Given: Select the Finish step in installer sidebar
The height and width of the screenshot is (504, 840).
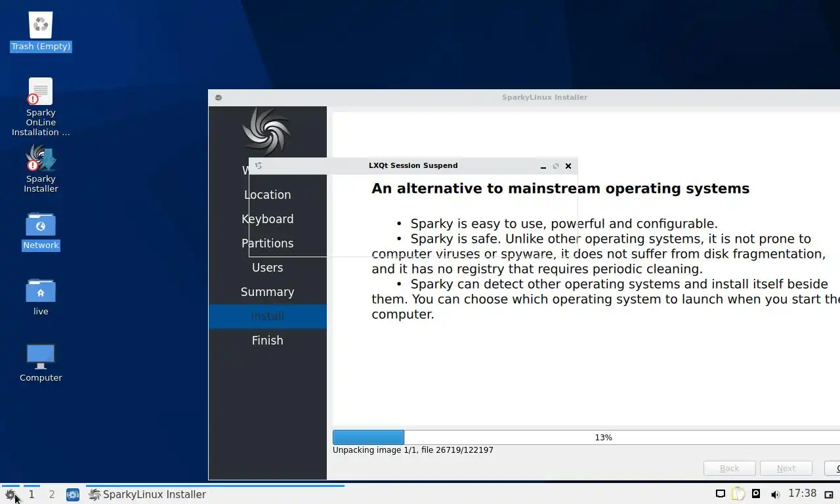Looking at the screenshot, I should coord(268,341).
